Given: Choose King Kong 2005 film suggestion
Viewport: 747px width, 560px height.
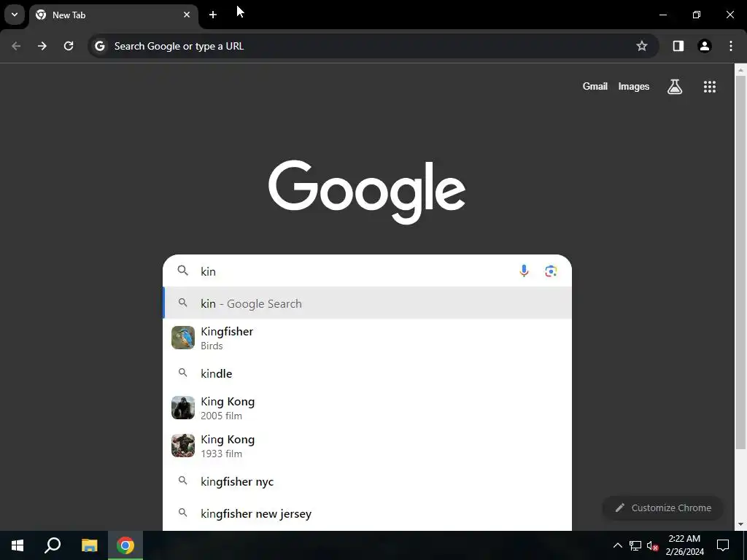Looking at the screenshot, I should coord(368,408).
